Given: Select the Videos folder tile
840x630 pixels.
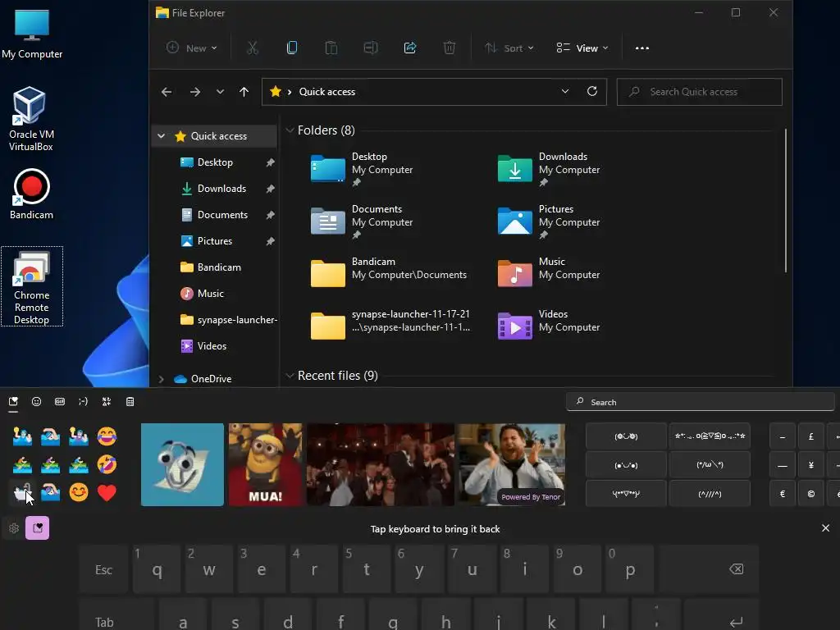Looking at the screenshot, I should [x=549, y=325].
